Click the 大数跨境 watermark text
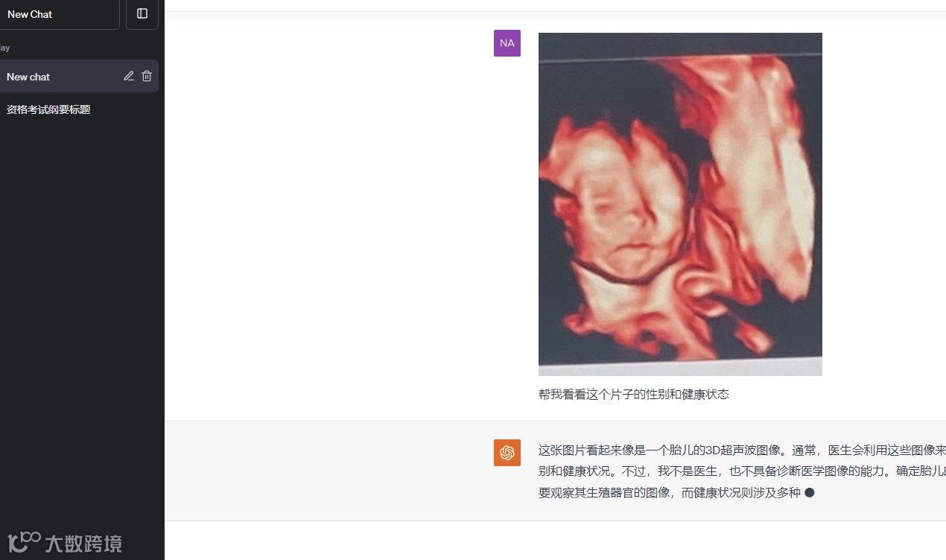The height and width of the screenshot is (560, 946). point(83,544)
